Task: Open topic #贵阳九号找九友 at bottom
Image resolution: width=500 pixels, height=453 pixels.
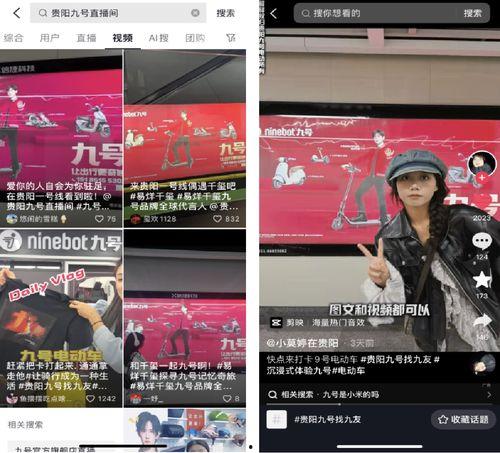Action: 327,419
